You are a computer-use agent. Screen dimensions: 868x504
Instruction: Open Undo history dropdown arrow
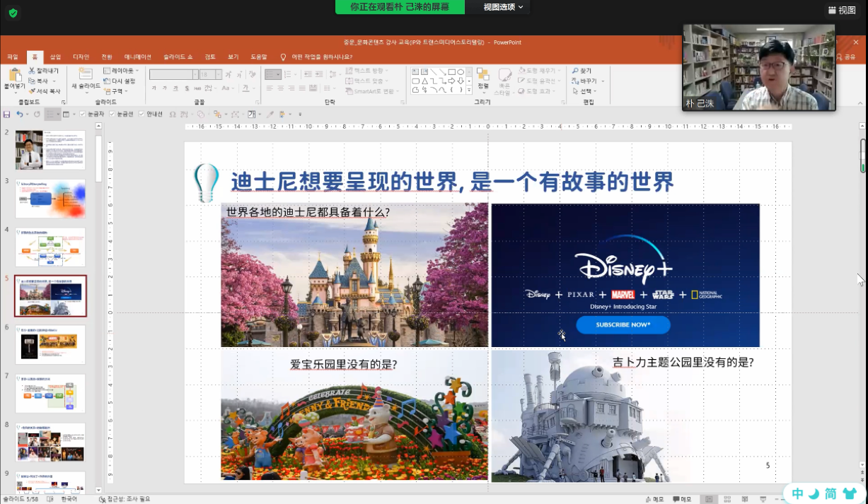coord(28,114)
